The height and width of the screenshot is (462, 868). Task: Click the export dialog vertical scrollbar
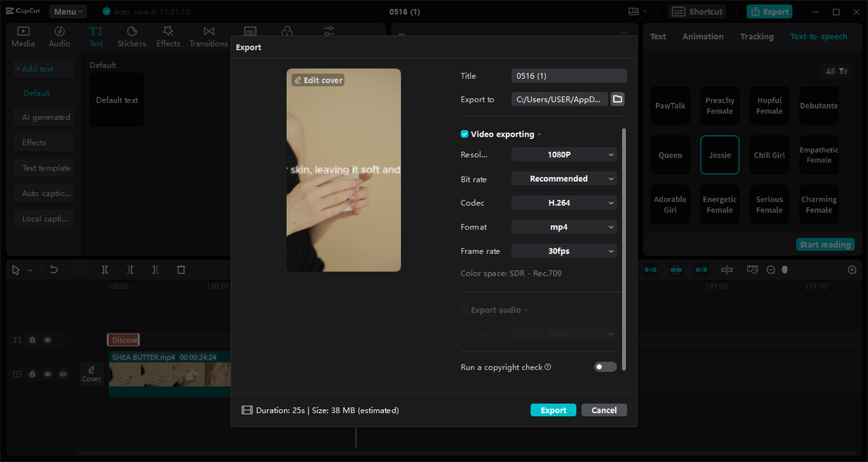pyautogui.click(x=624, y=249)
